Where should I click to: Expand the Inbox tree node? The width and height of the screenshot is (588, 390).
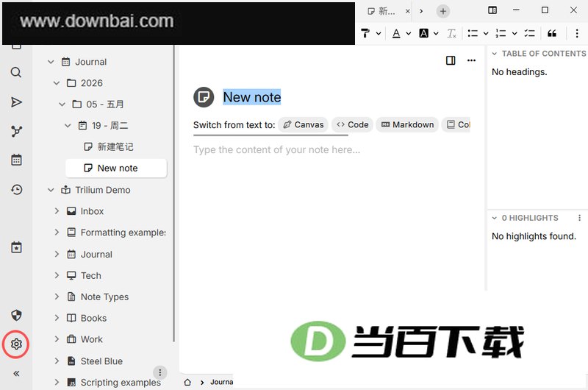[x=57, y=211]
